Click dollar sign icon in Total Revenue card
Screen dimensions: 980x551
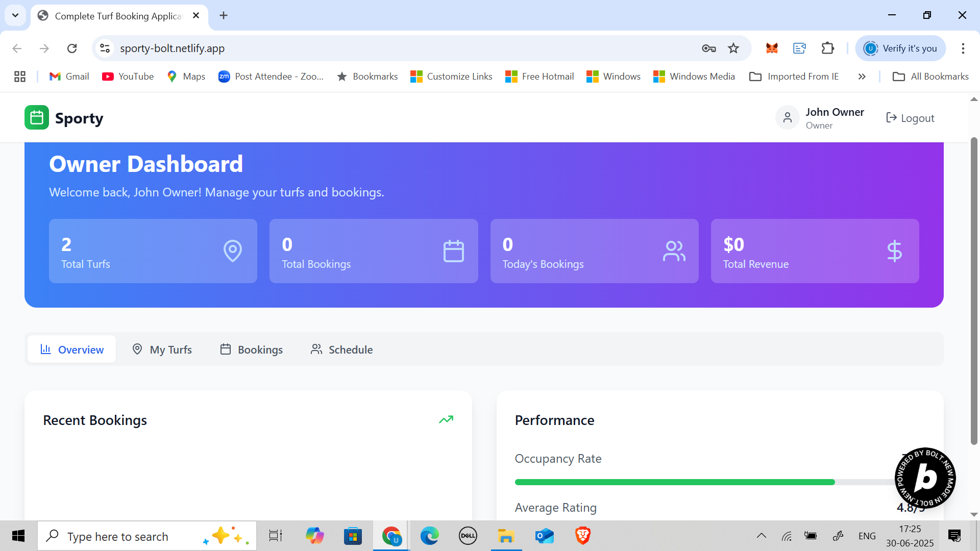(x=894, y=251)
